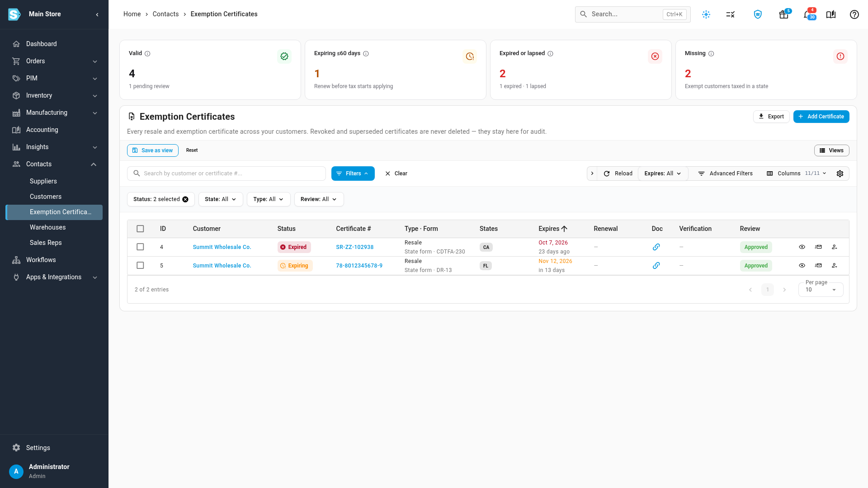Open Dashboard in the sidebar
Image resolution: width=868 pixels, height=488 pixels.
click(x=54, y=44)
